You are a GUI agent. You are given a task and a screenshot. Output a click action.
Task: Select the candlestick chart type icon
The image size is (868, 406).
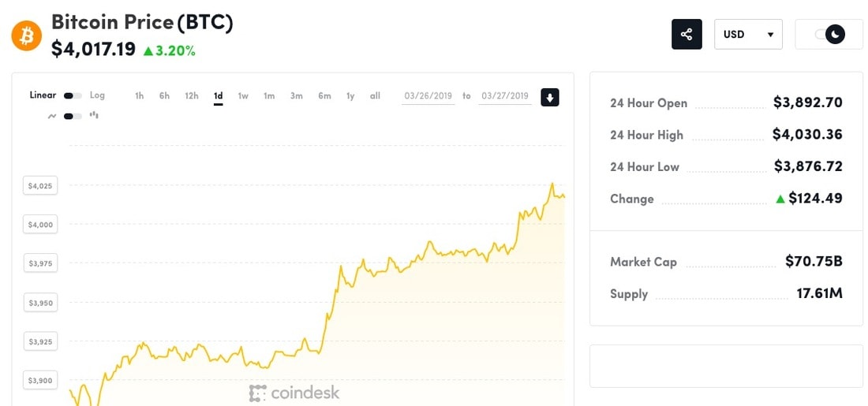coord(94,116)
